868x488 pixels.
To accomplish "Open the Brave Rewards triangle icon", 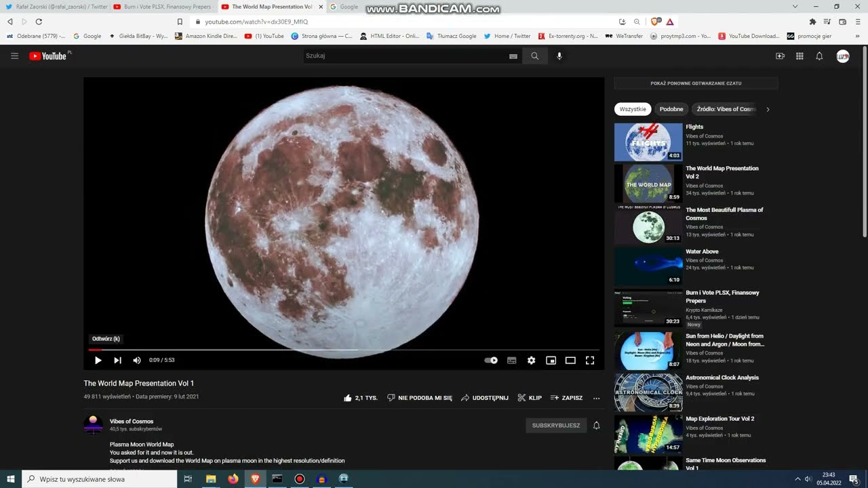I will (x=670, y=22).
